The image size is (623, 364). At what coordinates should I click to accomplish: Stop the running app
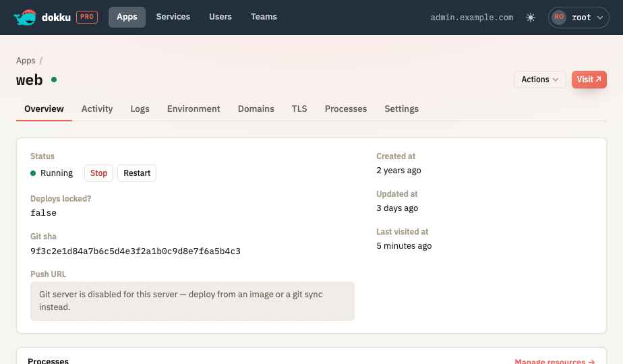tap(98, 173)
